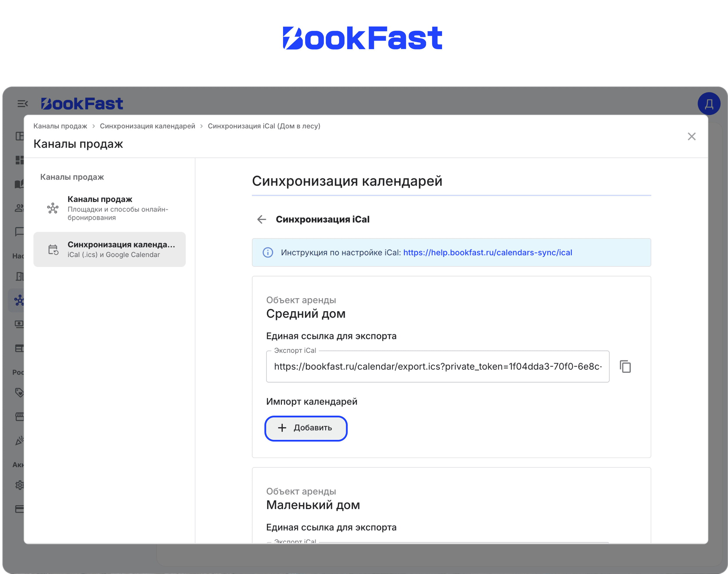Open the chat message sidebar icon
Image resolution: width=728 pixels, height=574 pixels.
pos(20,231)
